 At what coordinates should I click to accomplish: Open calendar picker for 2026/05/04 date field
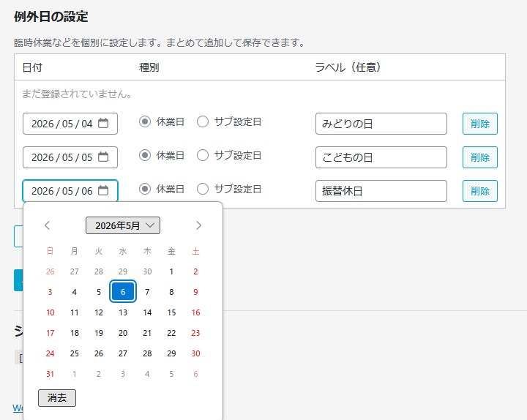point(103,124)
